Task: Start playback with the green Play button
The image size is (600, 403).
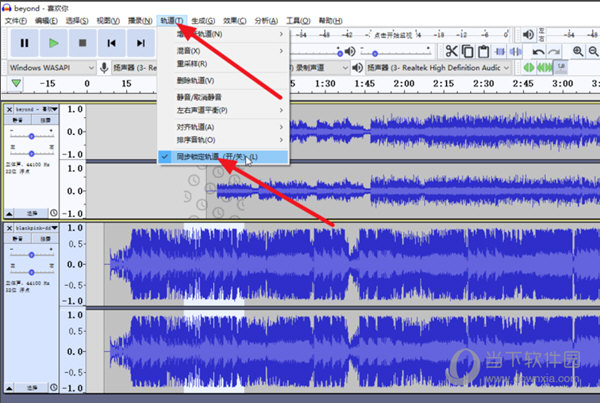Action: tap(54, 43)
